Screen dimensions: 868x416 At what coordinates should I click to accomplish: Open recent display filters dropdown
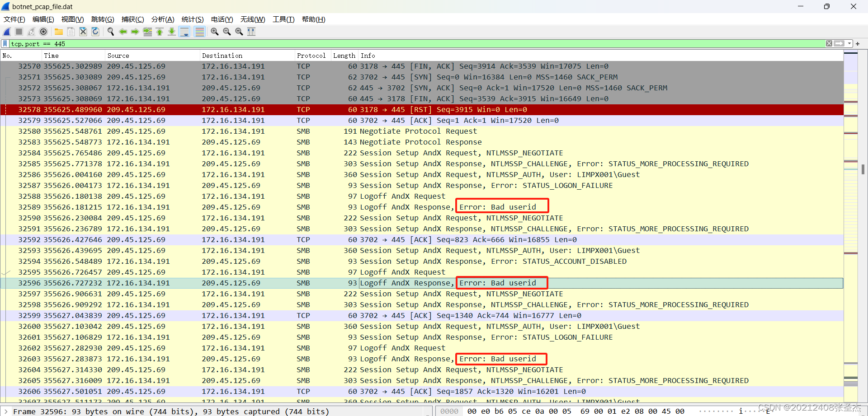[849, 44]
